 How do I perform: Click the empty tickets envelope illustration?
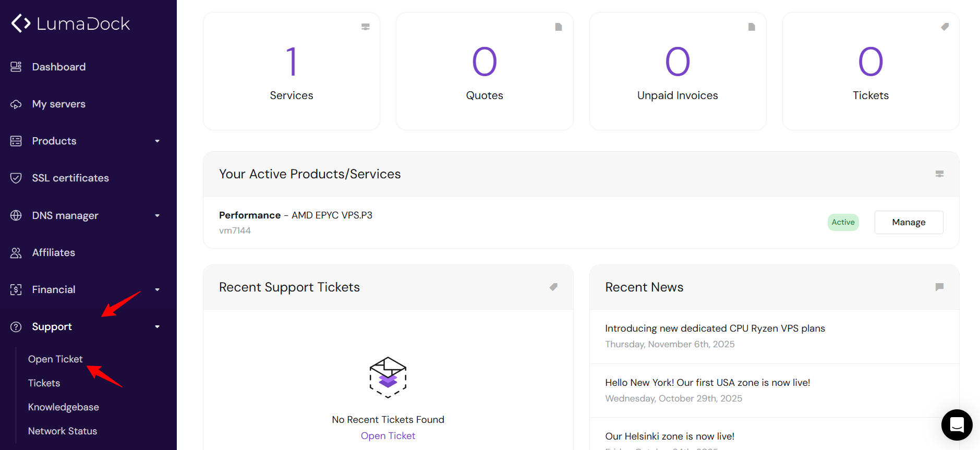388,377
